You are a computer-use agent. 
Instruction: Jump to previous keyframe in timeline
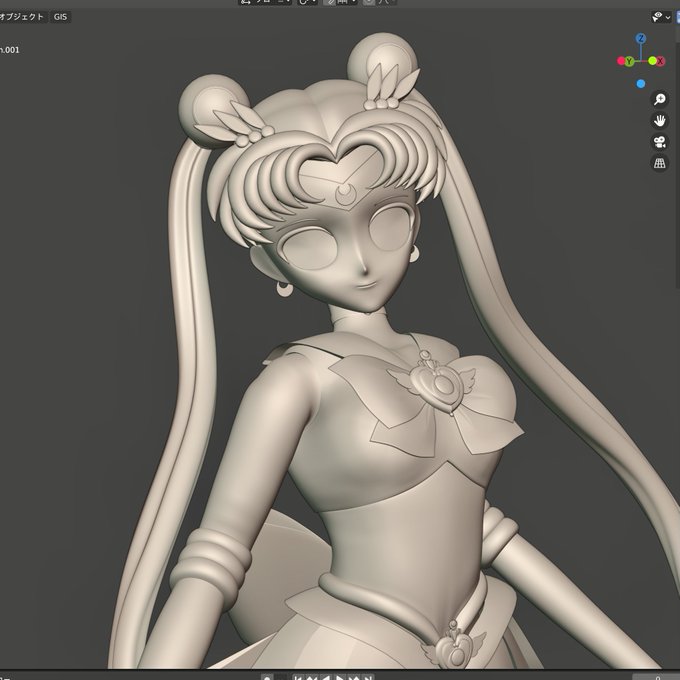[312, 677]
